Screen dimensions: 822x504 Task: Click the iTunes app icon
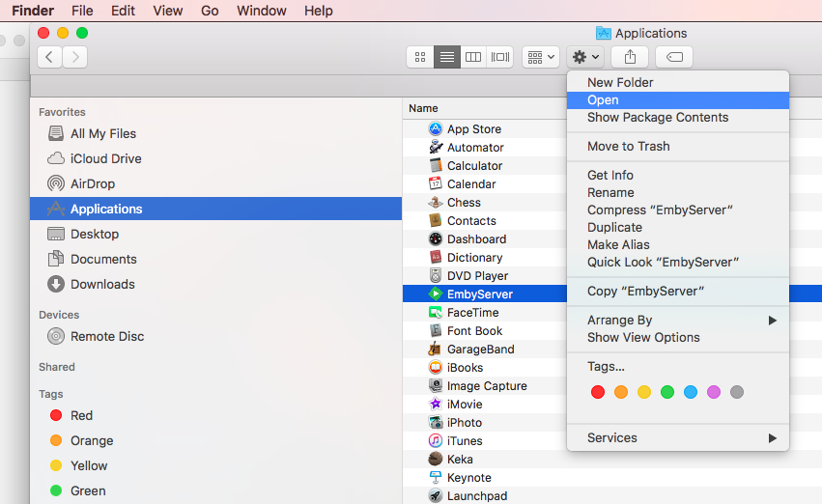[435, 440]
